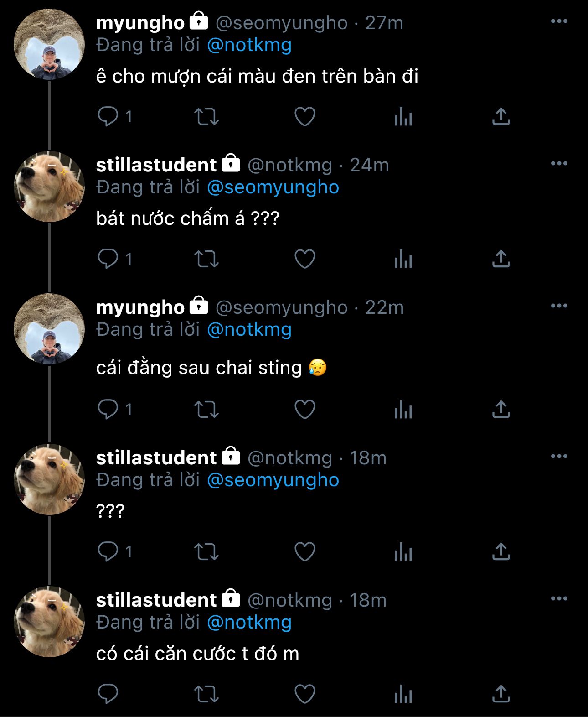This screenshot has height=717, width=588.
Task: Like the 'có cái căn cước' tweet
Action: (x=305, y=694)
